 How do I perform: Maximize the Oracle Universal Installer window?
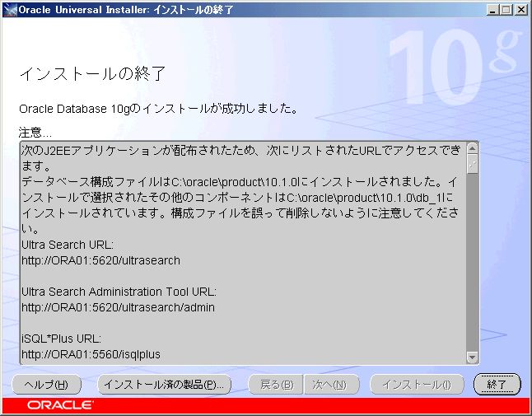506,10
